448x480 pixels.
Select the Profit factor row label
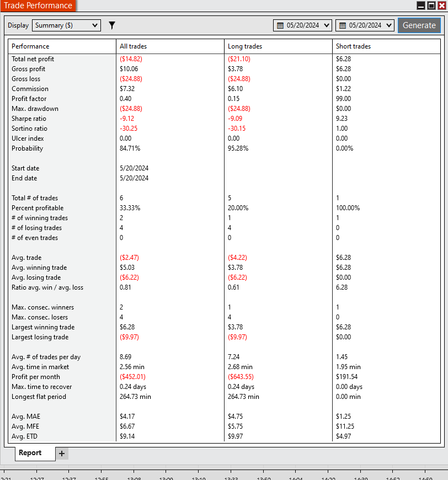[29, 99]
